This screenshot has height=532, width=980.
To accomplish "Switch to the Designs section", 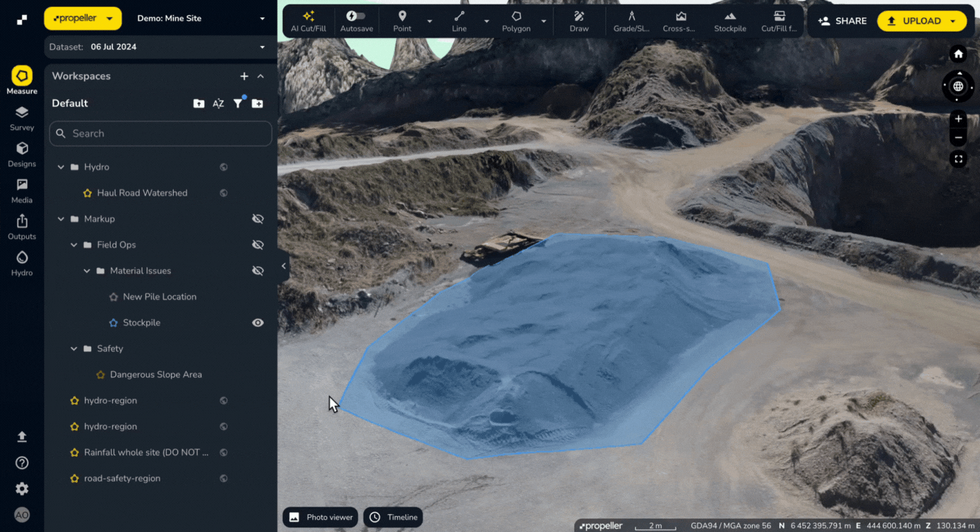I will [x=21, y=154].
